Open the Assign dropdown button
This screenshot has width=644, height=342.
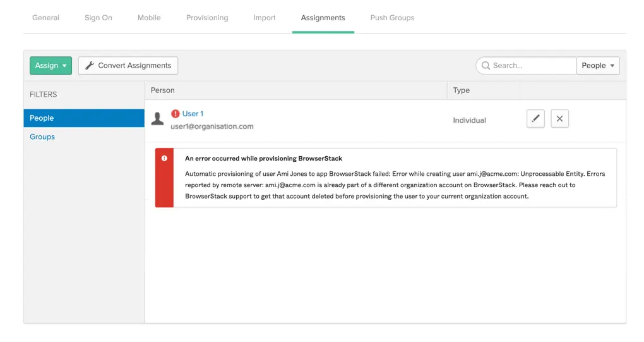(x=51, y=66)
